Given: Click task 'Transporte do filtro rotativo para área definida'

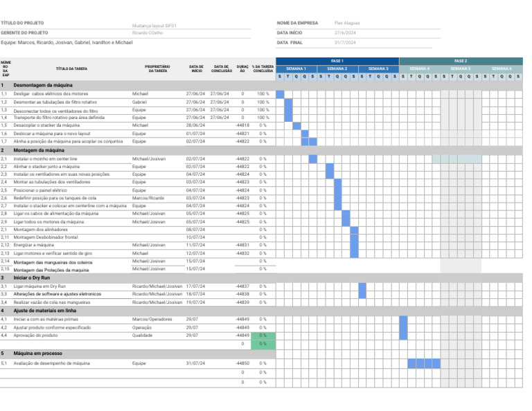Looking at the screenshot, I should tap(59, 118).
